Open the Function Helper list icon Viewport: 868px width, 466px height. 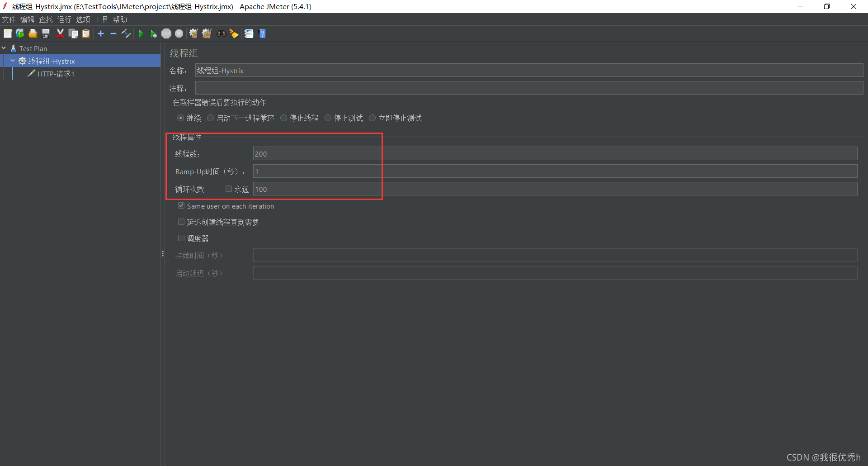click(x=249, y=33)
